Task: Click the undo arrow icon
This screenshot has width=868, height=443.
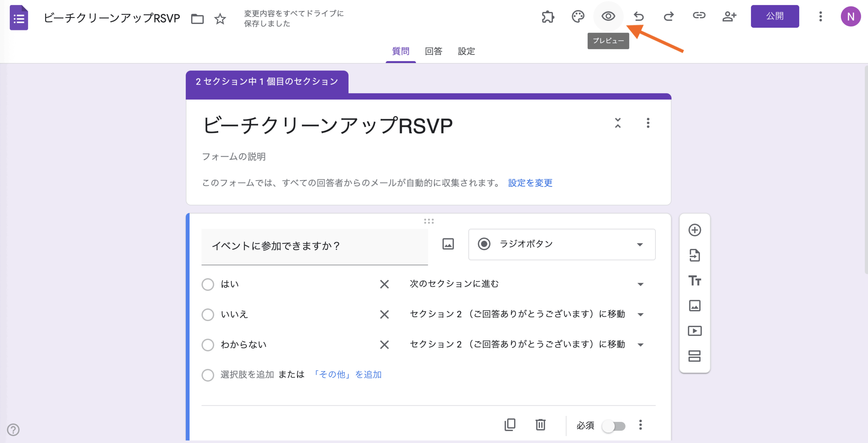Action: pos(639,16)
